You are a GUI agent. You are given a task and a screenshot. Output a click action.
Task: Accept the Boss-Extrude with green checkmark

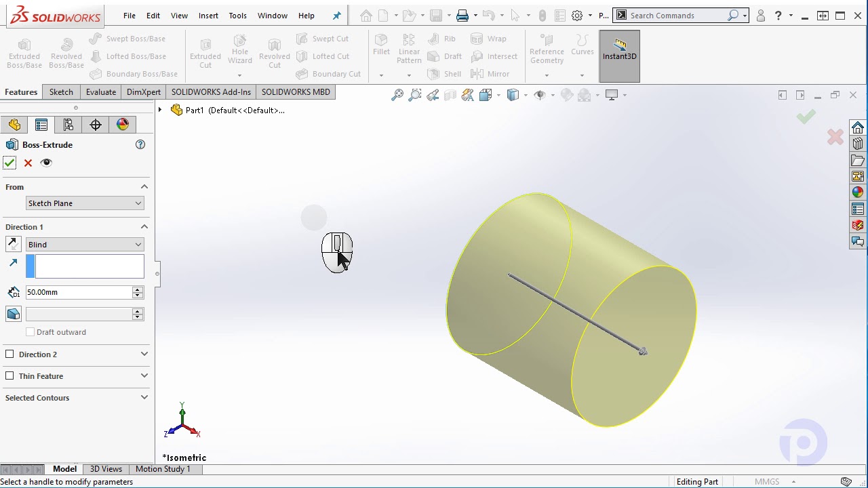(9, 163)
